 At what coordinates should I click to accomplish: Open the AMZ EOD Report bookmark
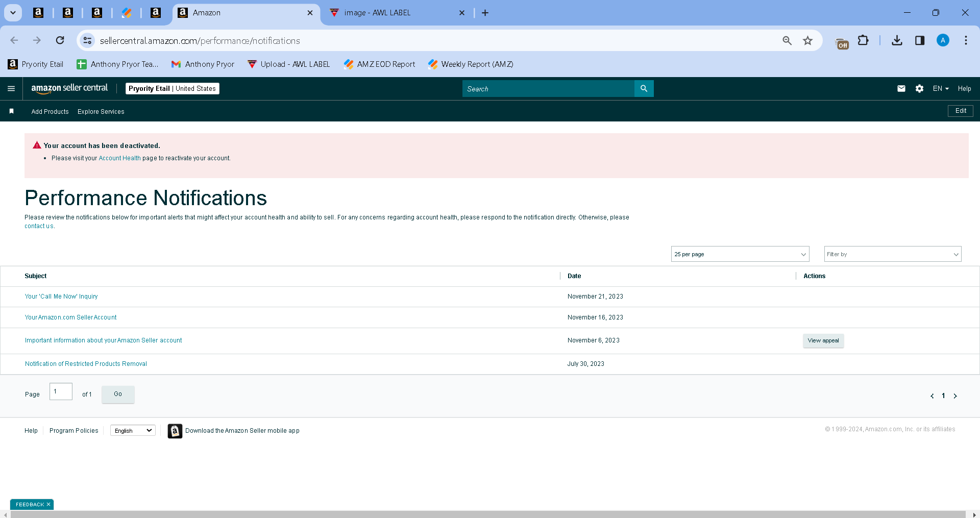click(380, 64)
